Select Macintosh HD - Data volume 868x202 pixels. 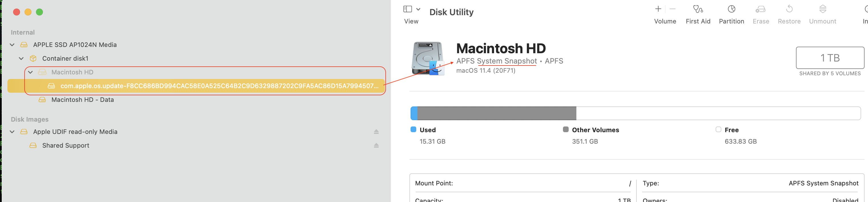click(83, 100)
